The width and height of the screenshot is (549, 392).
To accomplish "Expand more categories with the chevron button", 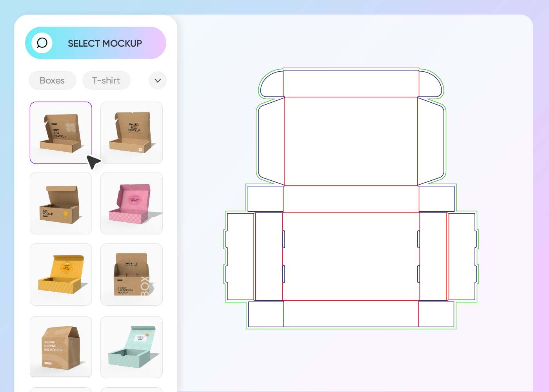I will 157,80.
